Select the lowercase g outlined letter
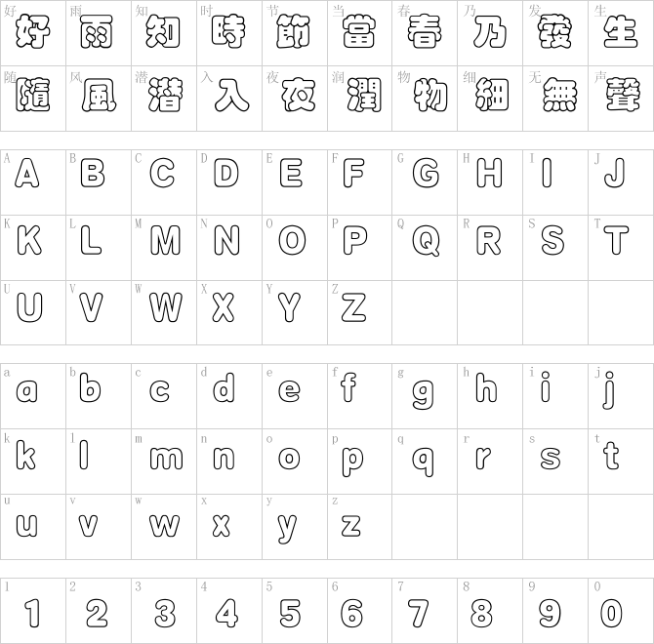This screenshot has height=644, width=654. [425, 396]
